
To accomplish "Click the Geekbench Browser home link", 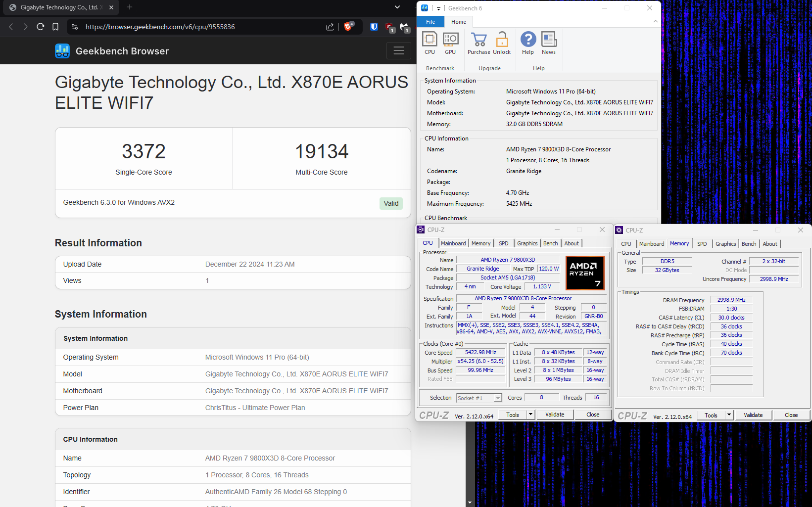I will (122, 51).
